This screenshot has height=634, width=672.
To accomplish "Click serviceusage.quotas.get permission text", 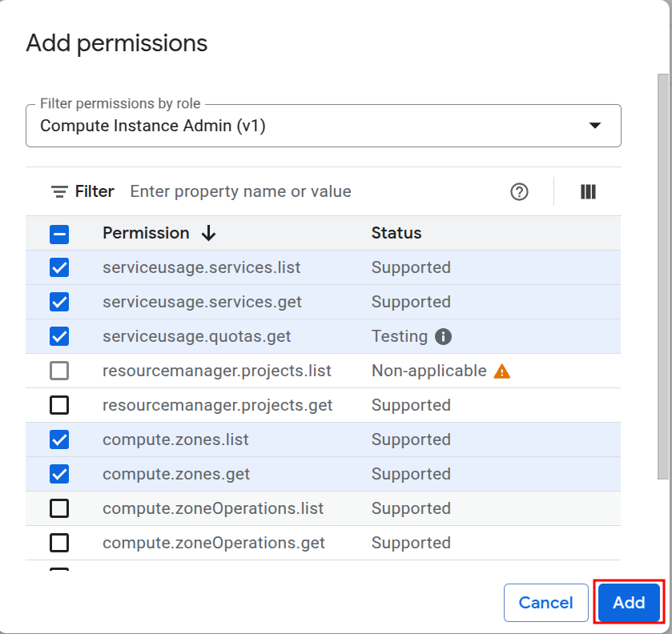I will [197, 336].
